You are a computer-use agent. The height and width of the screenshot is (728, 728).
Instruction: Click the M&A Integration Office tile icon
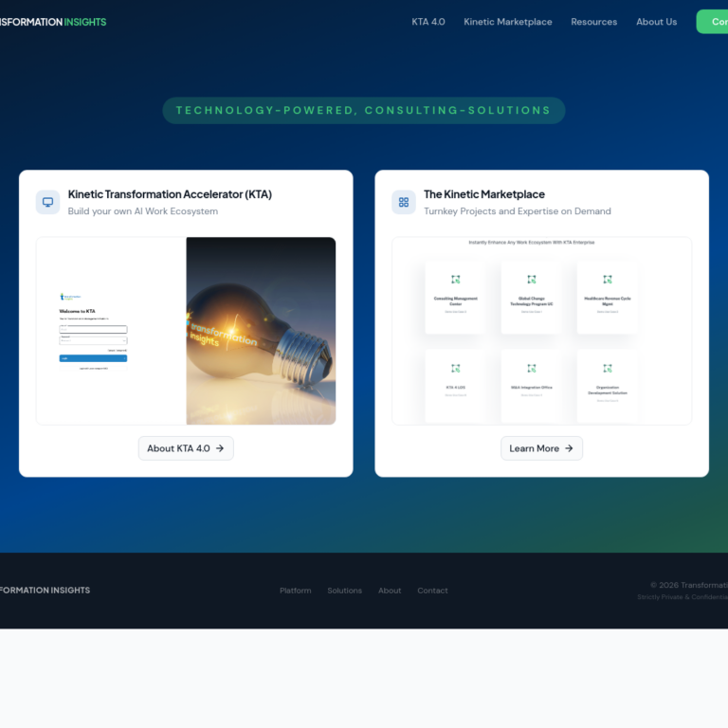(x=532, y=369)
